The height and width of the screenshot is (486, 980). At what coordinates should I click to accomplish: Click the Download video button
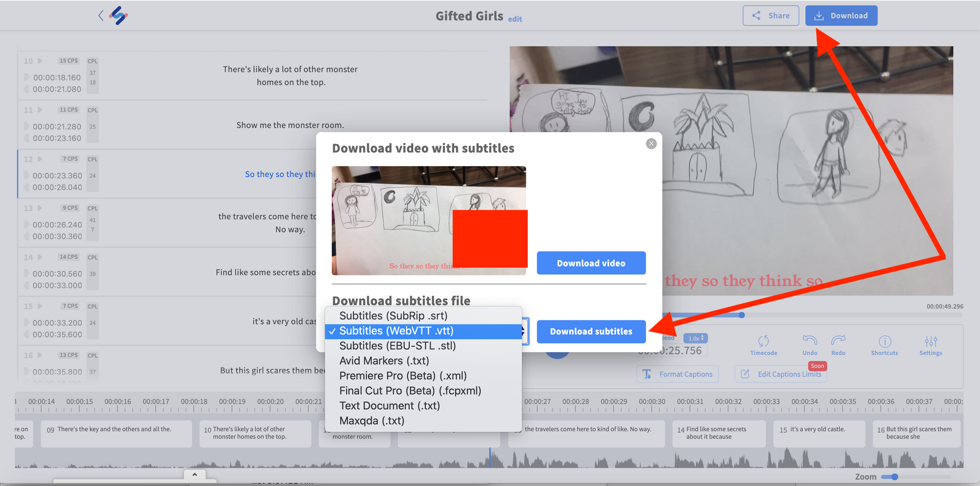point(591,263)
